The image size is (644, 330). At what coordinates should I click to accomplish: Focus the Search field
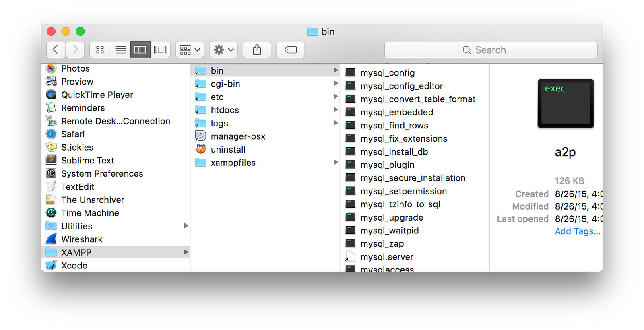pos(491,50)
